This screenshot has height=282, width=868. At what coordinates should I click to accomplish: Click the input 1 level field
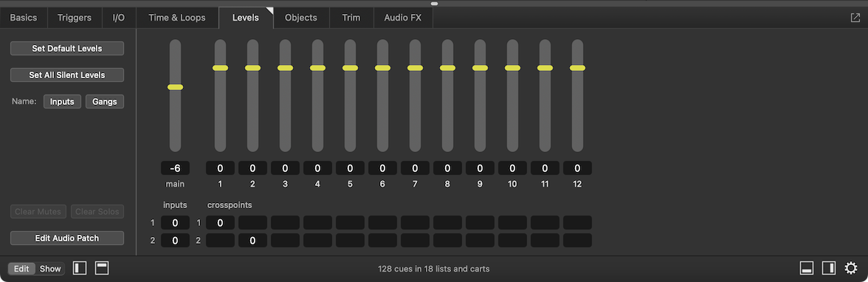point(175,223)
